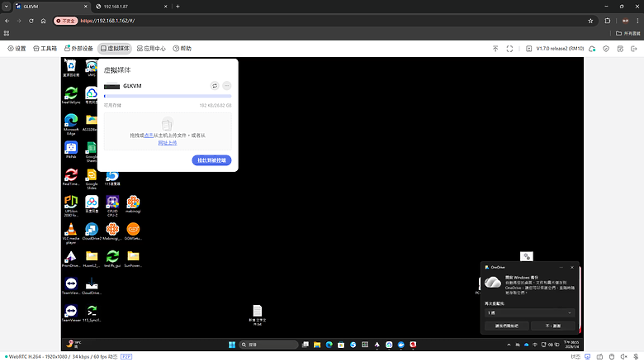Click the shield security icon in KVM toolbar
The width and height of the screenshot is (644, 362).
click(x=606, y=49)
